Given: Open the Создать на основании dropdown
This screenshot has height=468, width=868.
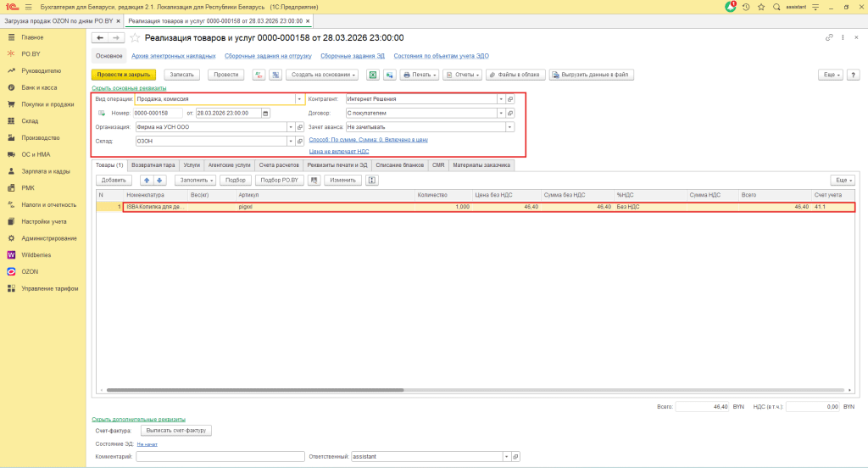Looking at the screenshot, I should coord(323,75).
